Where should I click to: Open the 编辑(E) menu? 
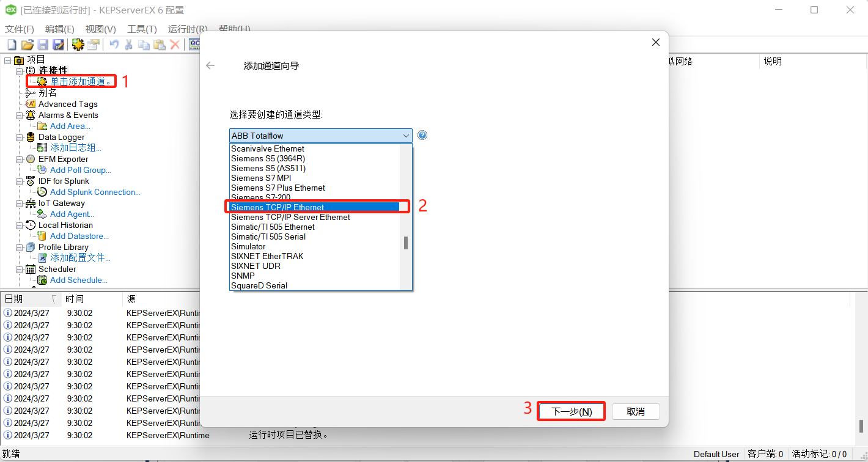tap(59, 29)
